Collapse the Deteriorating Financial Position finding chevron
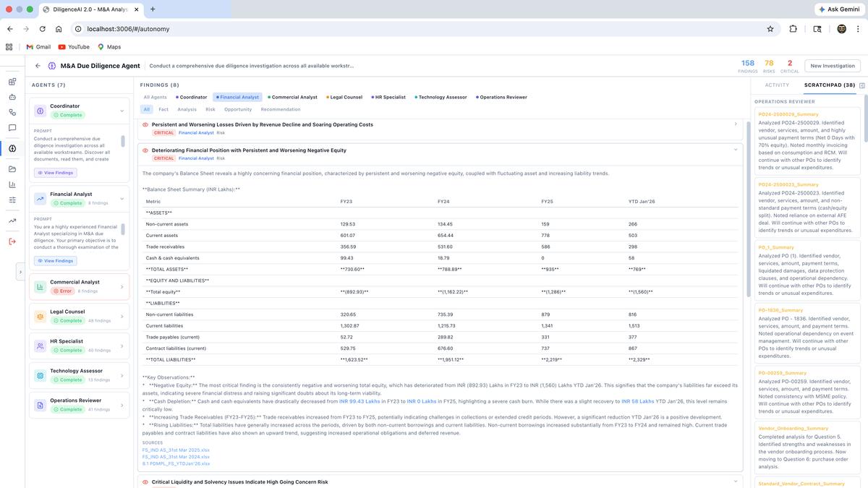The height and width of the screenshot is (488, 868). (x=736, y=150)
